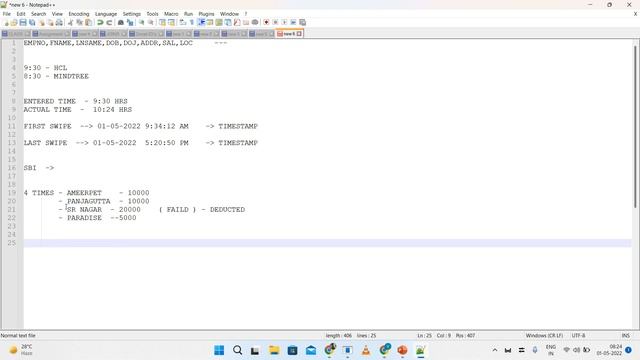Open VLC media player from taskbar
Screen dimensions: 640x360
(366, 350)
